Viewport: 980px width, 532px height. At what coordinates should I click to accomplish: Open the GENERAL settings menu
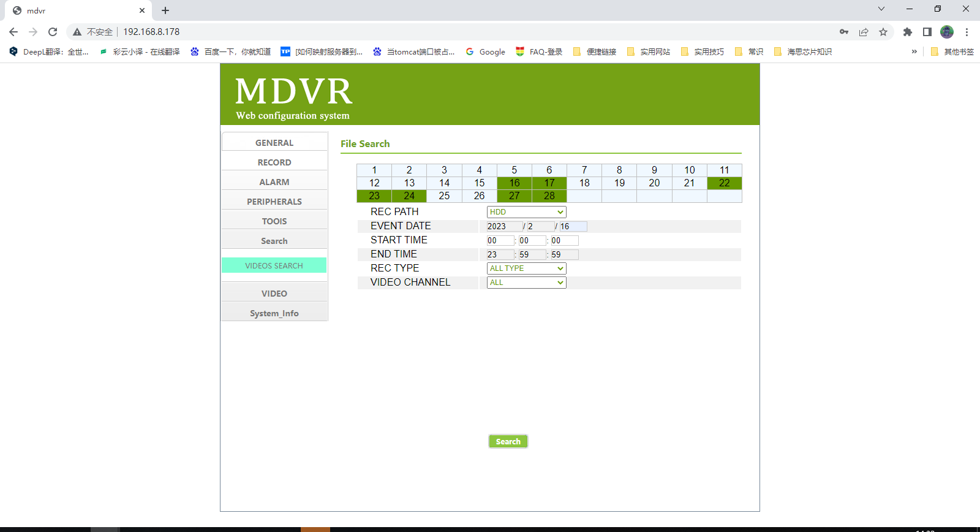click(x=274, y=143)
